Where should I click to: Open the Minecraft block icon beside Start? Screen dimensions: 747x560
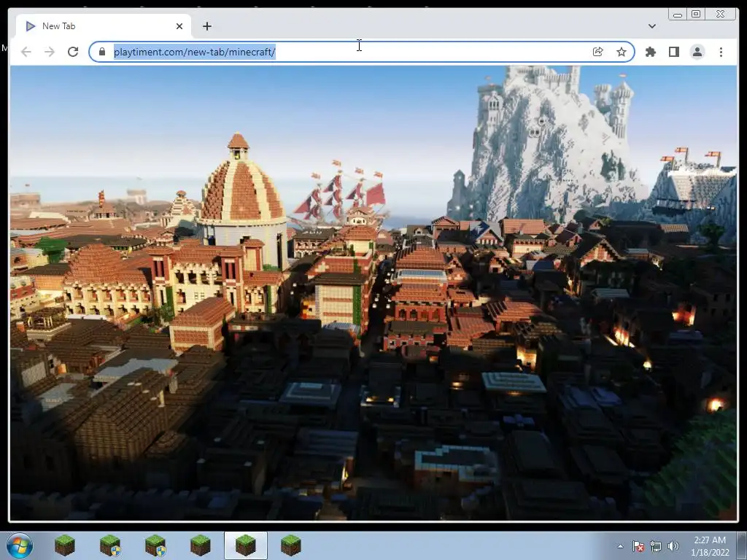[x=64, y=545]
